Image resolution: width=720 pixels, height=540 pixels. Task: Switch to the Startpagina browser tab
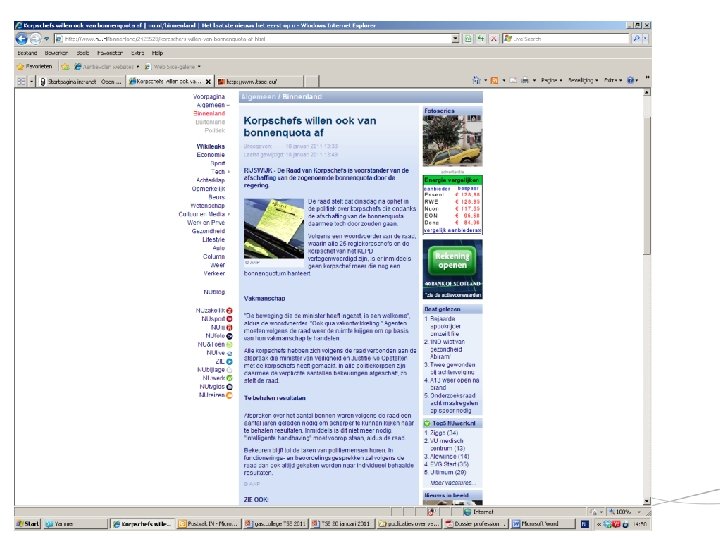click(81, 82)
